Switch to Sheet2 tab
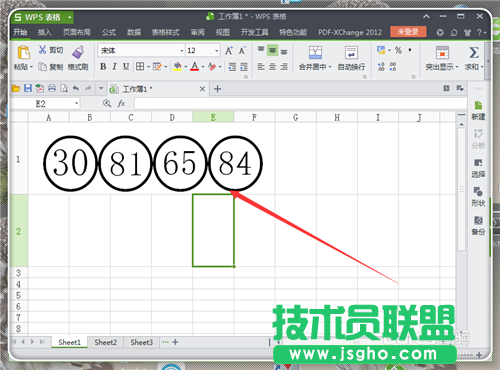The width and height of the screenshot is (500, 370). pos(106,342)
